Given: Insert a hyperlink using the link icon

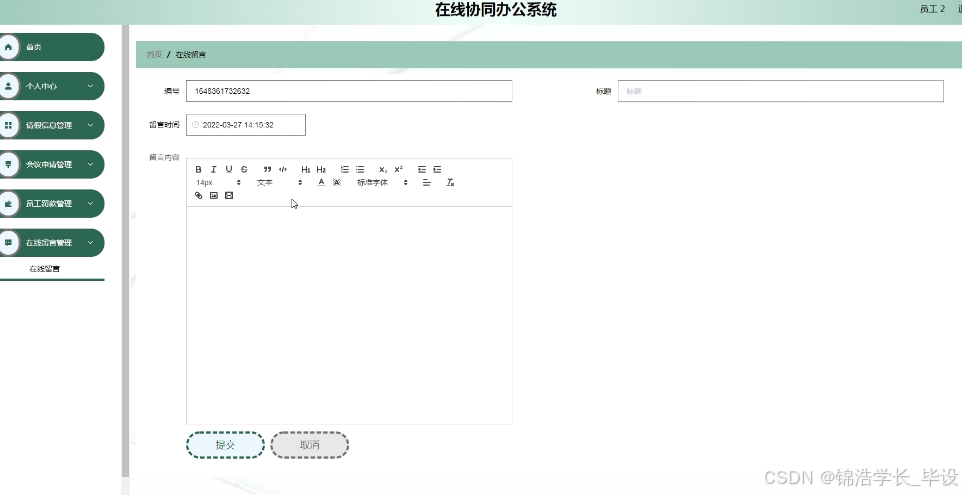Looking at the screenshot, I should (x=198, y=195).
